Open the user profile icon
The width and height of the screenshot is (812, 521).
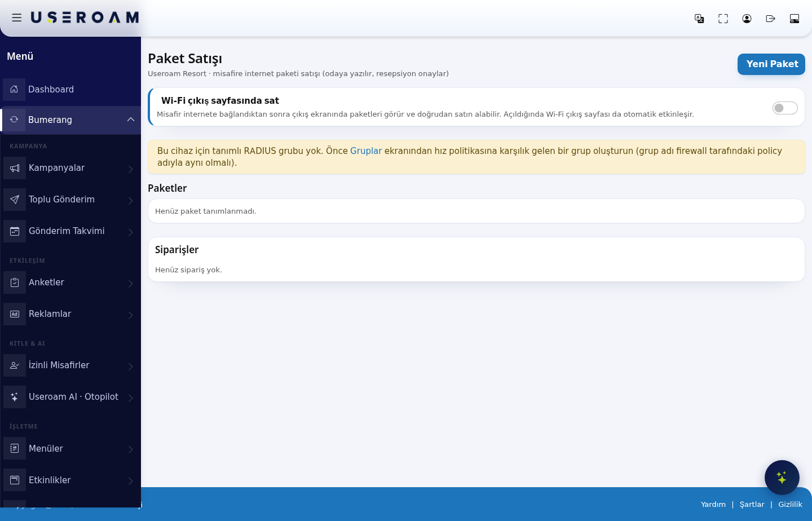tap(747, 19)
